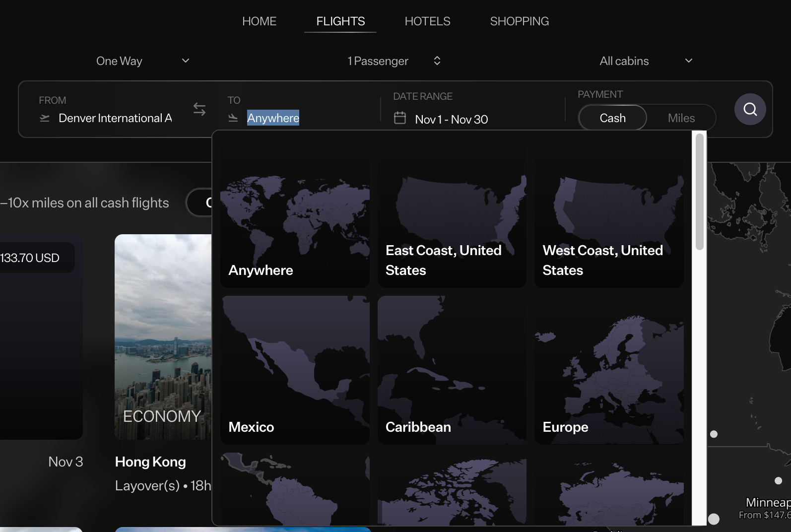Click the calendar icon in Date Range
The width and height of the screenshot is (791, 532).
click(x=399, y=118)
